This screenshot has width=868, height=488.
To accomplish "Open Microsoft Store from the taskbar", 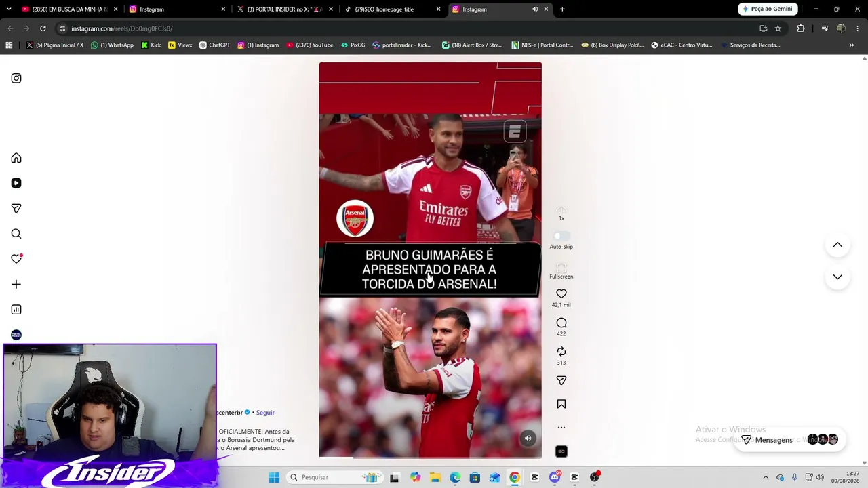I will point(475,477).
